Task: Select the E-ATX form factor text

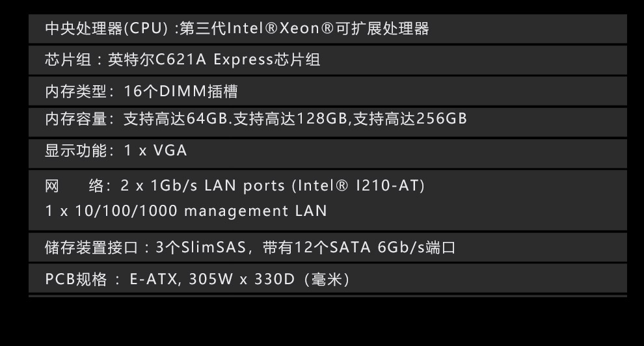Action: click(x=154, y=280)
